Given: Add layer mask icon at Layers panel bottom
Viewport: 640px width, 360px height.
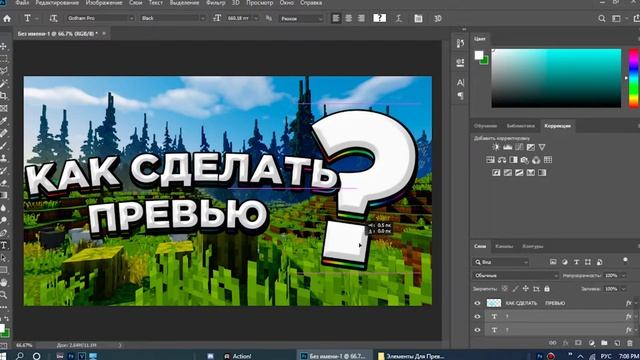Looking at the screenshot, I should (x=578, y=343).
